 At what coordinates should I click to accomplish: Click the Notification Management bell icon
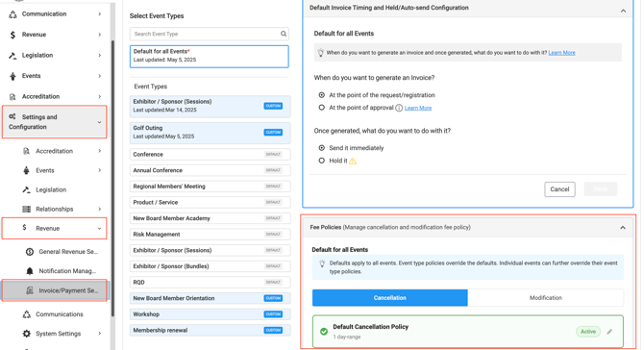click(30, 271)
